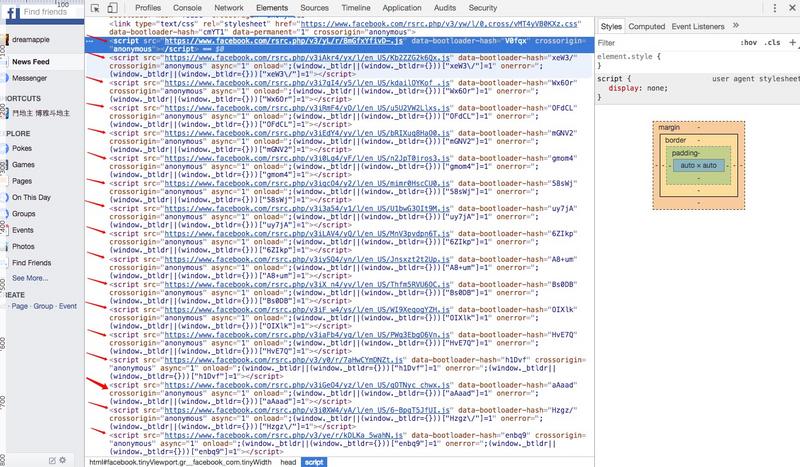Open Find Friends sidebar link
The image size is (800, 467).
(32, 262)
